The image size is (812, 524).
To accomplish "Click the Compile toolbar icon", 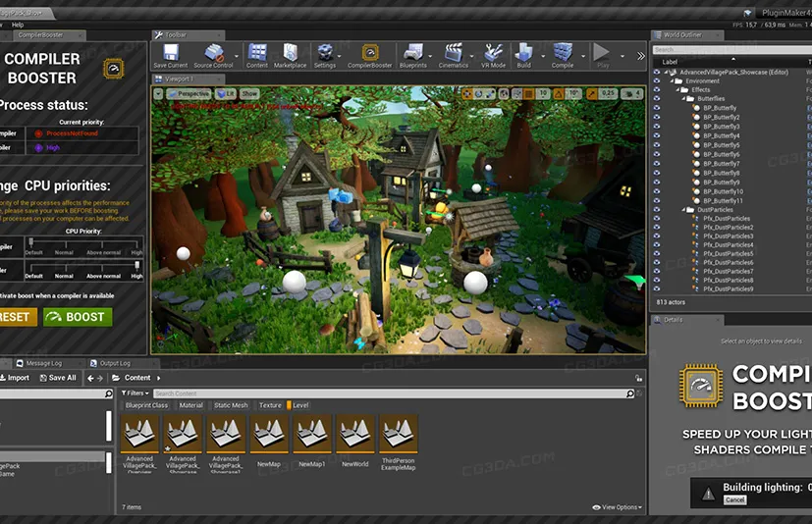I will 563,56.
